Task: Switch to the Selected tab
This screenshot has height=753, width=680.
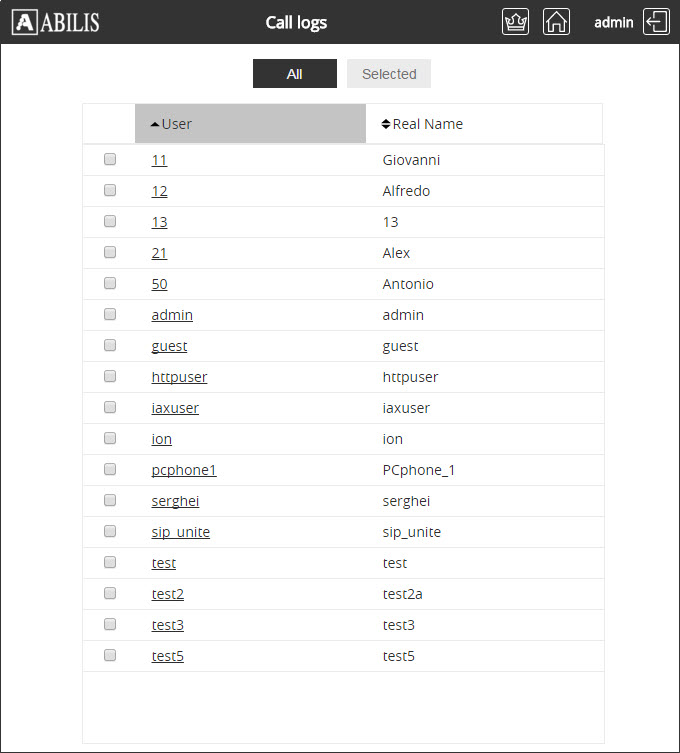Action: coord(389,74)
